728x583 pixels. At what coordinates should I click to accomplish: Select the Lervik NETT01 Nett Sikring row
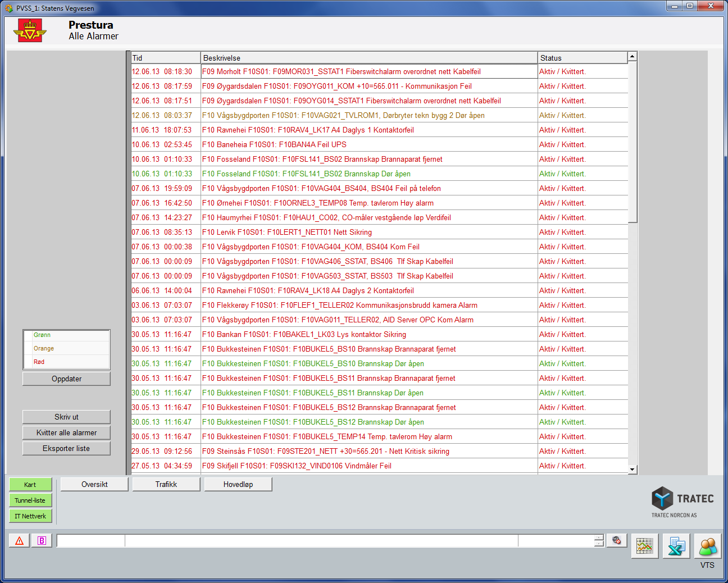point(379,232)
